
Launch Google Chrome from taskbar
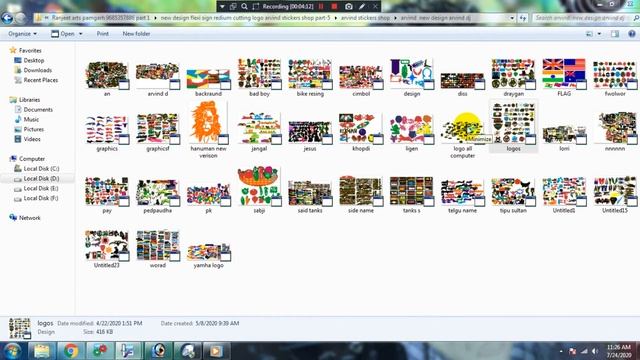click(71, 351)
